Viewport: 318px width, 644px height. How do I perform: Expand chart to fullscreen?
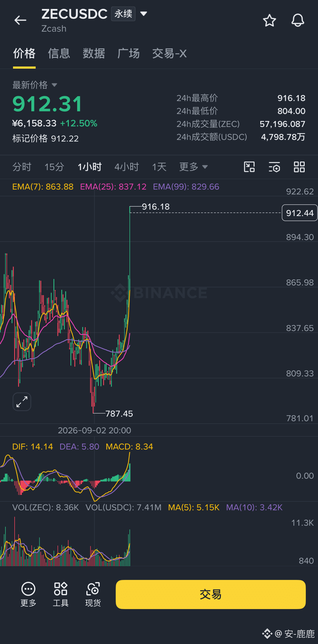[22, 402]
